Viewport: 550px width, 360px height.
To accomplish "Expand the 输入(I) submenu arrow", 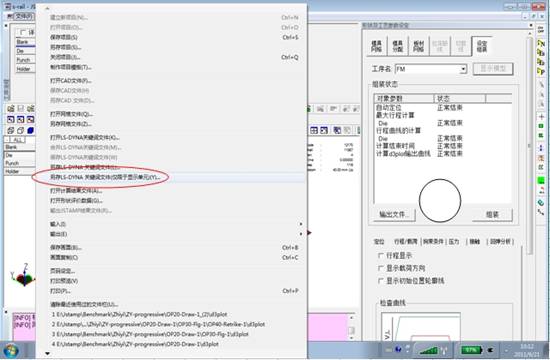I will click(x=301, y=224).
